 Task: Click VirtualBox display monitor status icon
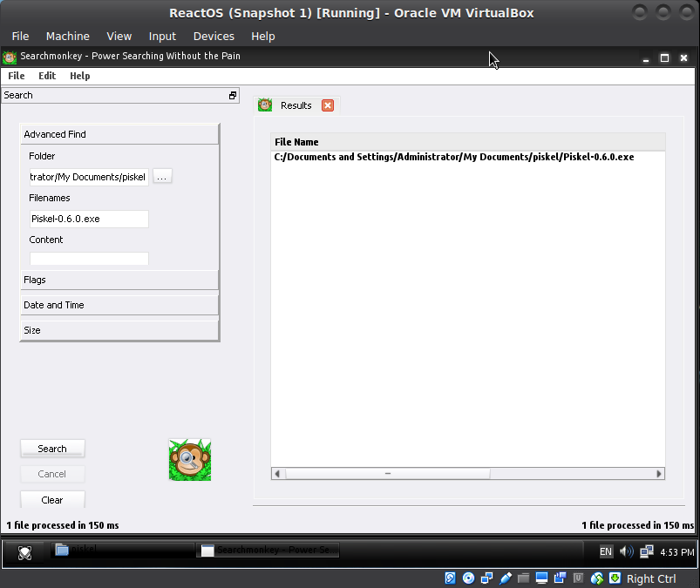[x=541, y=578]
